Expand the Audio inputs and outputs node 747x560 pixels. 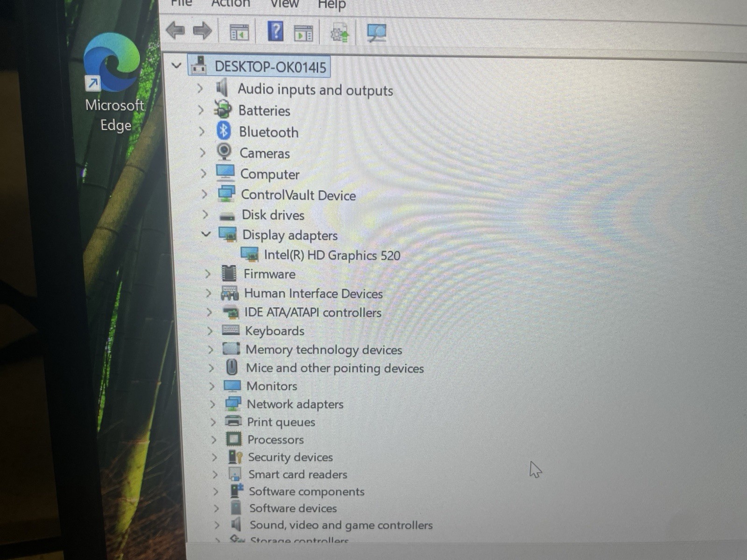coord(200,88)
